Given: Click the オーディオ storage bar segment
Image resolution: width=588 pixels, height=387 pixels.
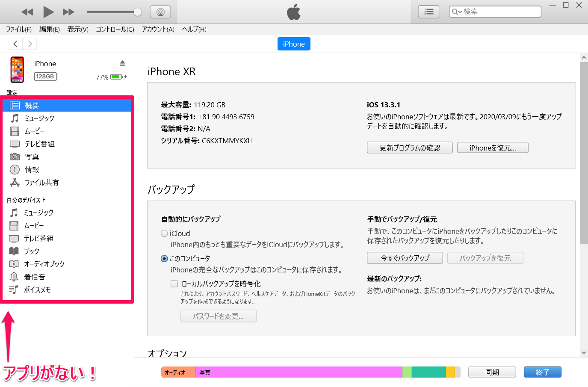Looking at the screenshot, I should click(x=178, y=372).
